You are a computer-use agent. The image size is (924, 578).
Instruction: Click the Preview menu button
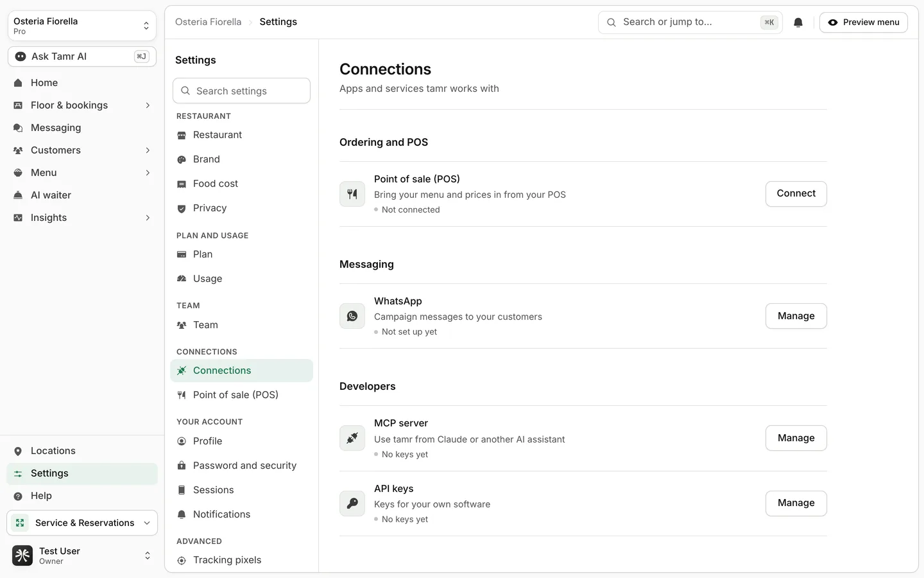[x=864, y=22]
